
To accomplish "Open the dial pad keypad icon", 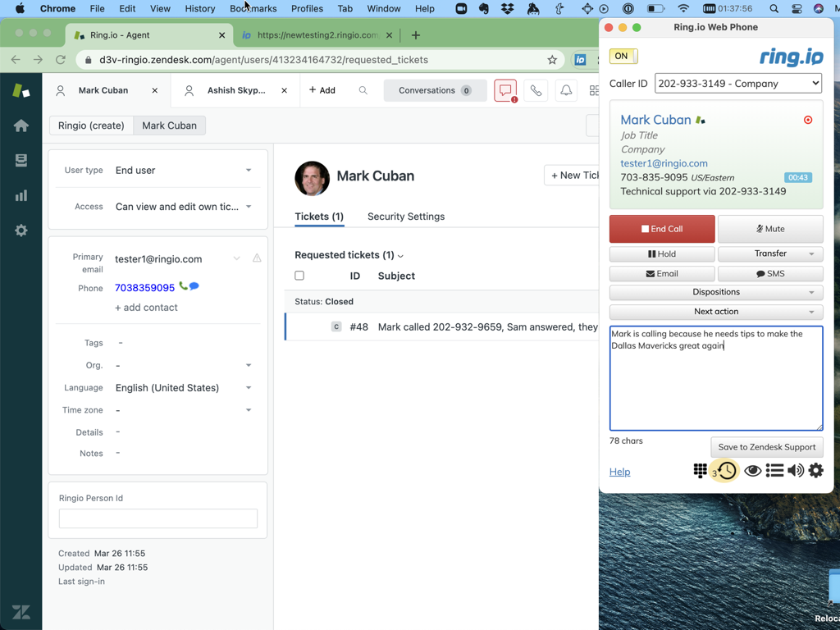I will [x=700, y=471].
